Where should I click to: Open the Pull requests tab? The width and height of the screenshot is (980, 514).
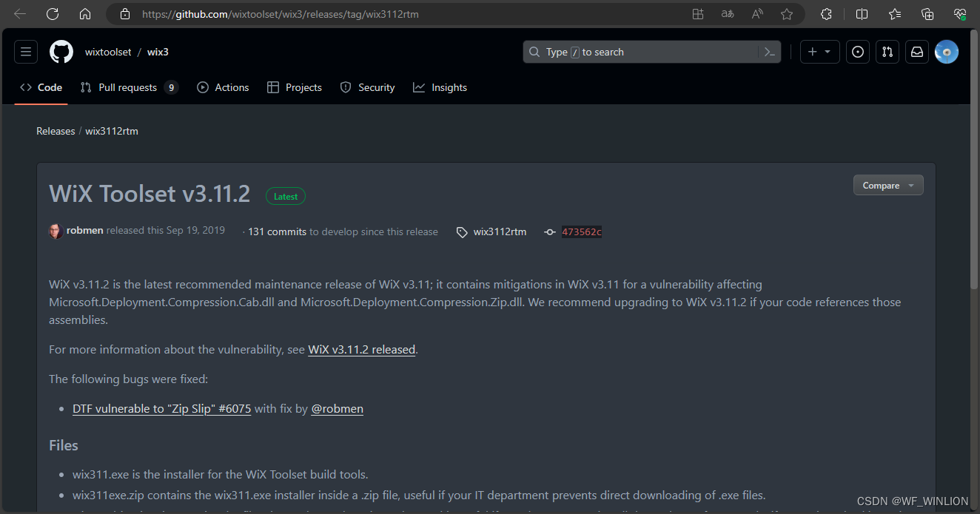pos(129,87)
